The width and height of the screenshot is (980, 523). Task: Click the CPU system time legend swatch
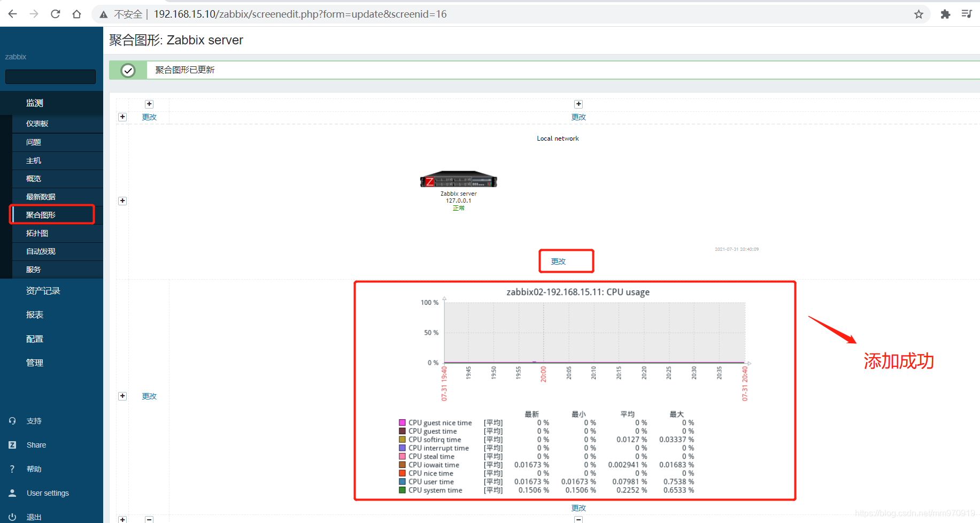(x=402, y=490)
